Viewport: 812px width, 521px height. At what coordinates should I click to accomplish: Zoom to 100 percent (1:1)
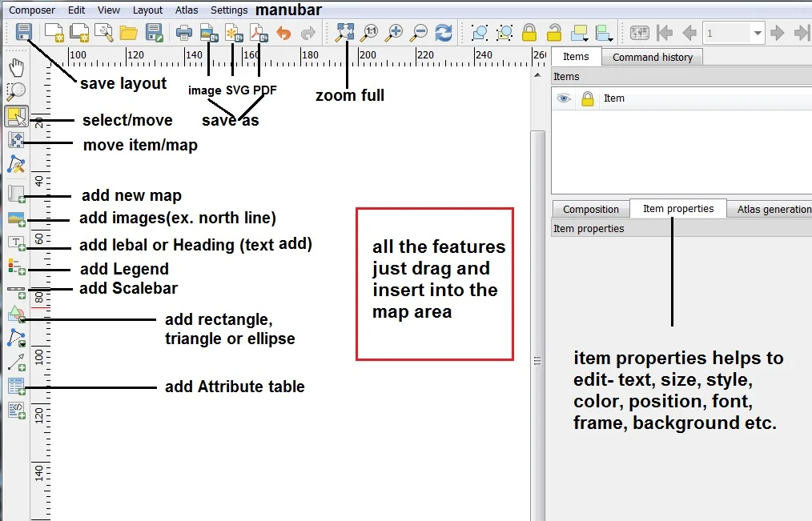click(370, 33)
